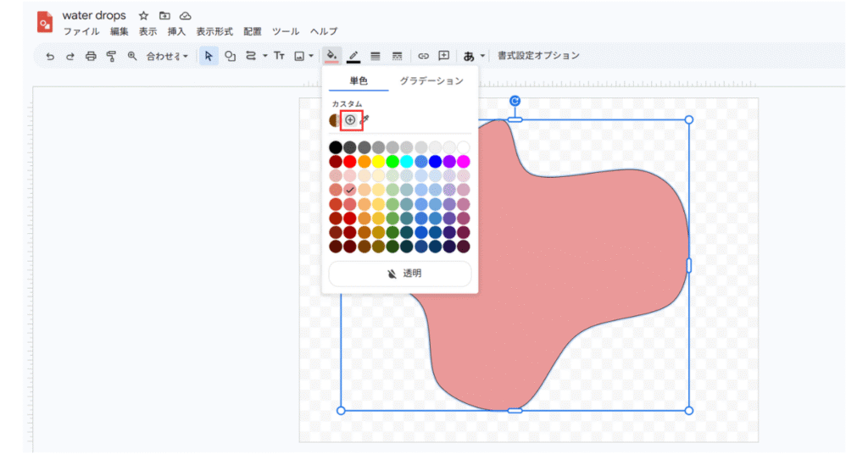Screen dimensions: 868x454
Task: Toggle the select arrow cursor tool
Action: [x=209, y=56]
